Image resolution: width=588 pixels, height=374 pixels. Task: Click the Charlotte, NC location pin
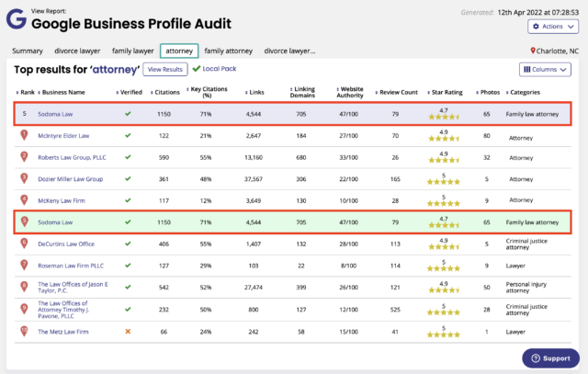534,51
